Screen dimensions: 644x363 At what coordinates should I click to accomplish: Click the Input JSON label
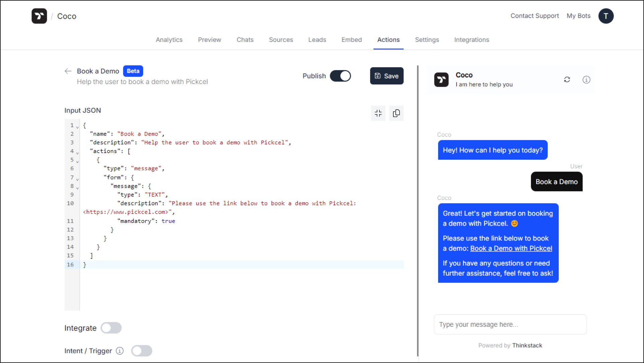click(83, 111)
